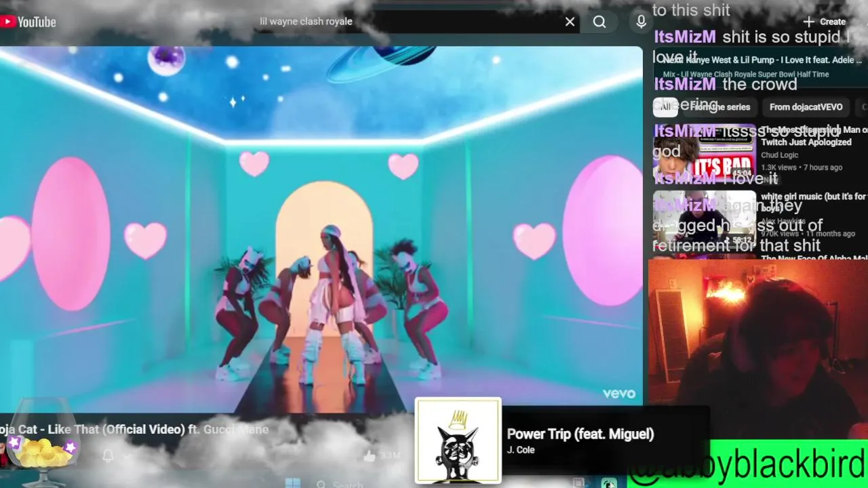This screenshot has width=868, height=488.
Task: Open 'white girl music' video thumbnail
Action: pyautogui.click(x=705, y=220)
